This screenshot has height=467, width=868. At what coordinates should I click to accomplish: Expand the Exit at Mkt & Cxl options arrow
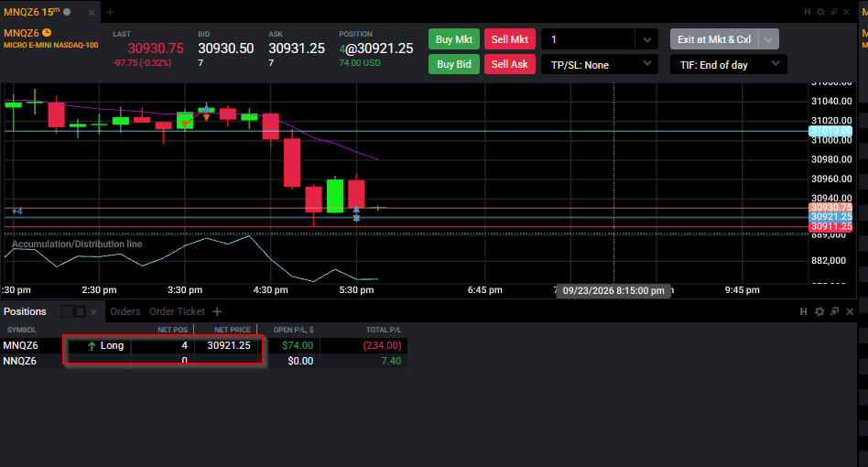768,40
